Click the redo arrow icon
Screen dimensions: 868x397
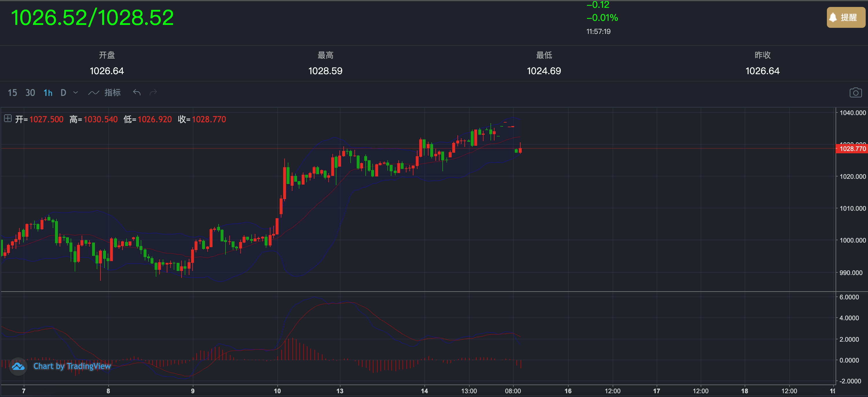(x=153, y=92)
